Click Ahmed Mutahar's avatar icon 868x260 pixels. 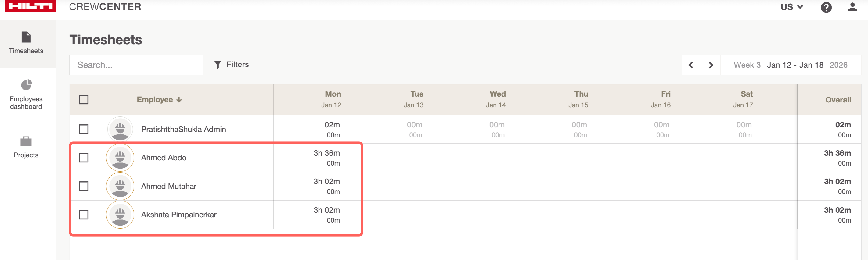120,186
